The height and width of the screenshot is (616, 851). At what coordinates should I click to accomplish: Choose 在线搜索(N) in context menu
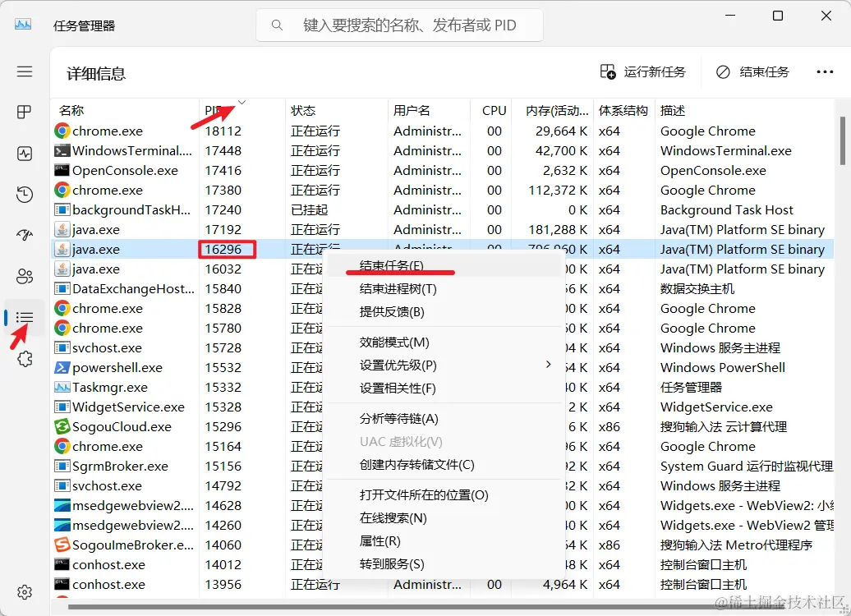442,518
